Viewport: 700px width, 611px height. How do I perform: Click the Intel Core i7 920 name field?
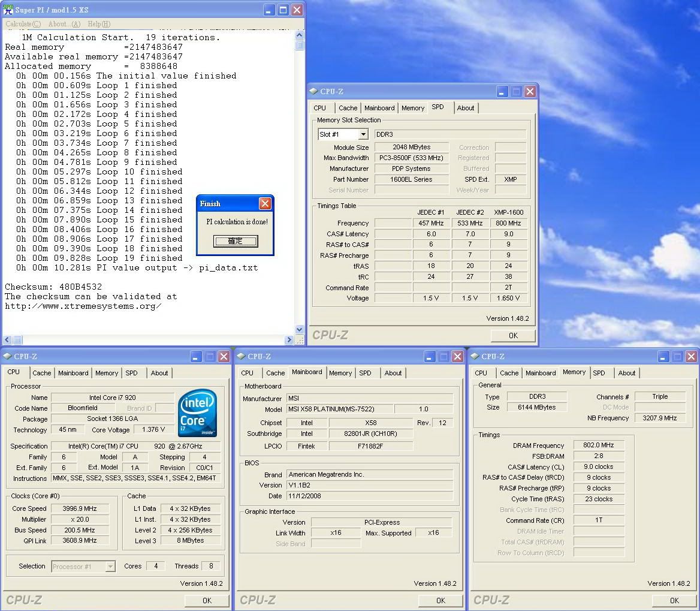(x=113, y=398)
